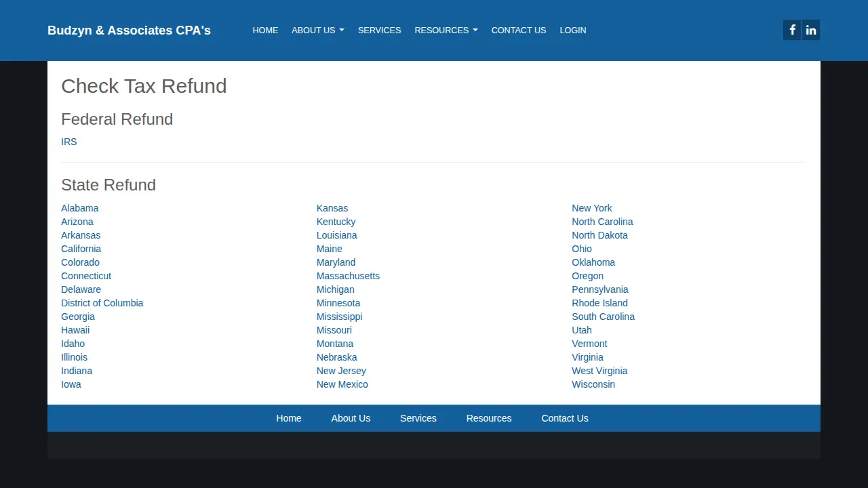Choose the North Carolina refund link
868x488 pixels.
point(602,222)
